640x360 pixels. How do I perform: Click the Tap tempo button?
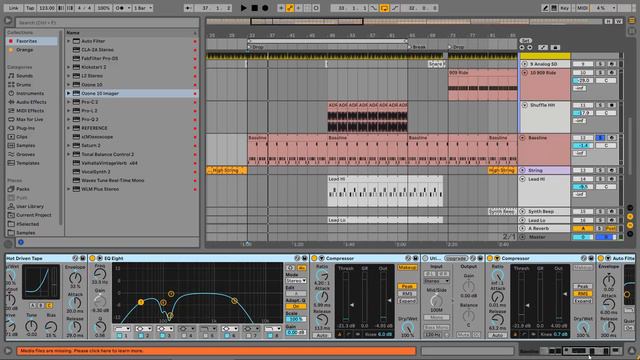pos(30,8)
